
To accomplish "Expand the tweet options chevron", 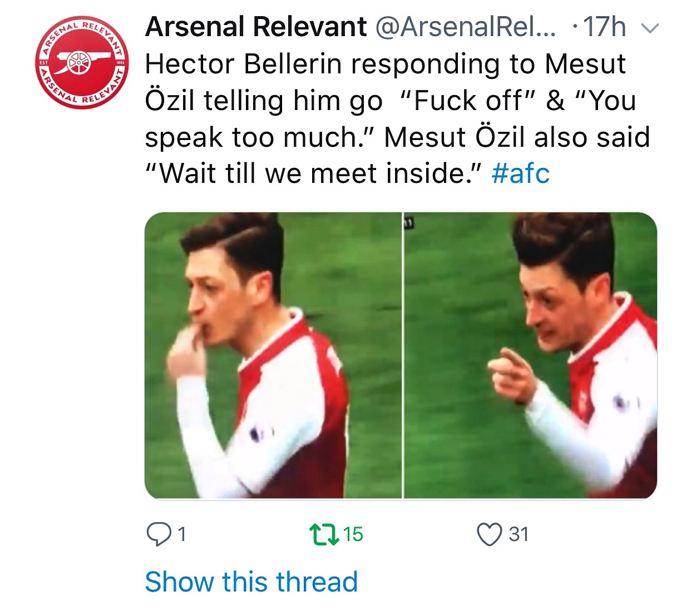I will click(650, 28).
